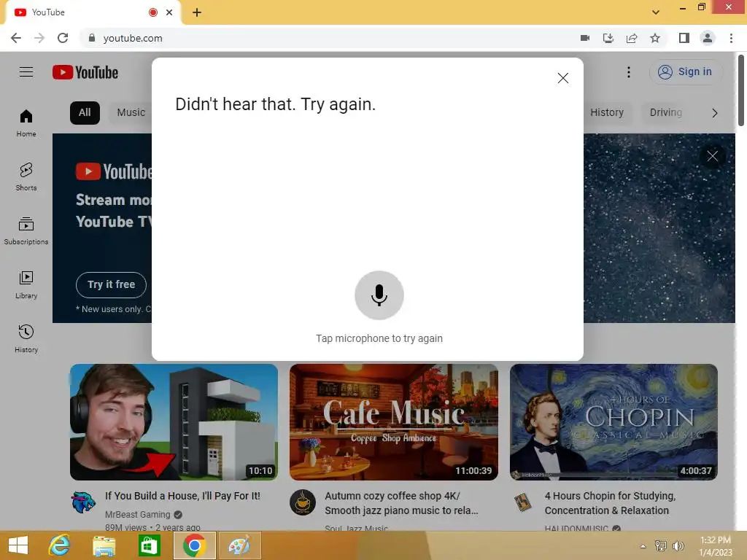This screenshot has width=747, height=560.
Task: Select the All filter chip
Action: tap(85, 113)
